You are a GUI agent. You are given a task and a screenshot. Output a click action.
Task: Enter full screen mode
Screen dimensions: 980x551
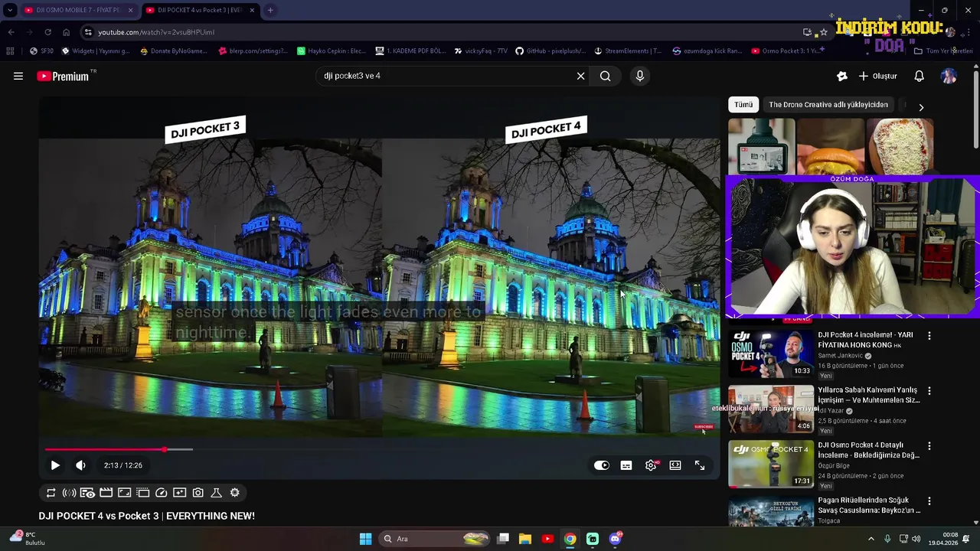click(700, 465)
